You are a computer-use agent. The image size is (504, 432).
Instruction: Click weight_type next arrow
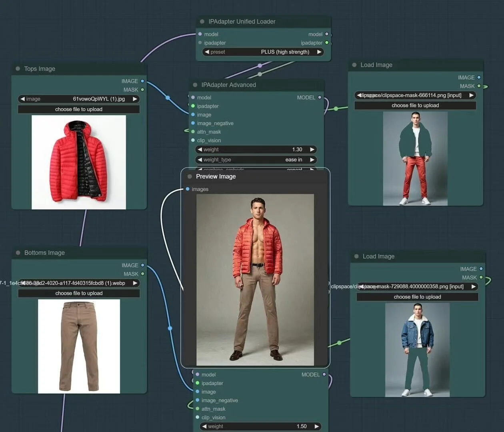312,160
